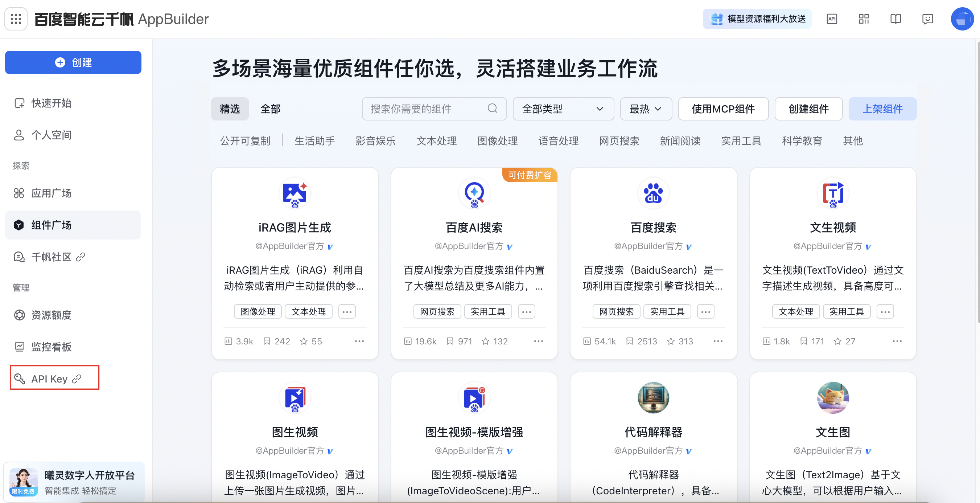Star the 文生视频 card

837,341
